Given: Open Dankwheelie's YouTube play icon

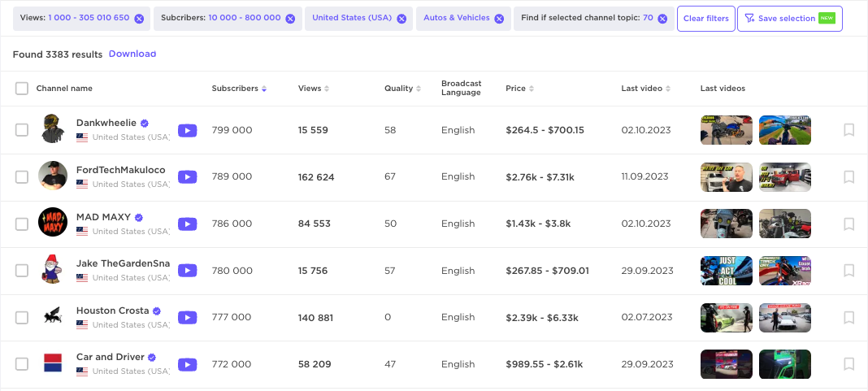Looking at the screenshot, I should point(187,130).
